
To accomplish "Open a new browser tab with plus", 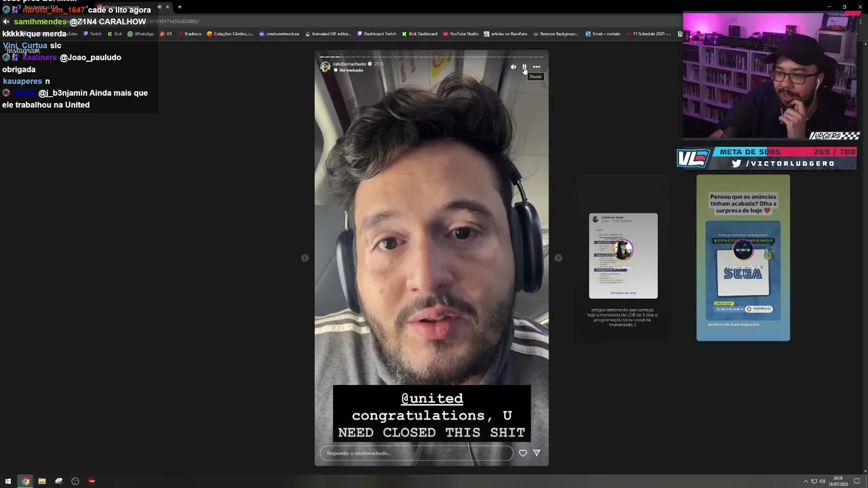I will click(x=179, y=7).
